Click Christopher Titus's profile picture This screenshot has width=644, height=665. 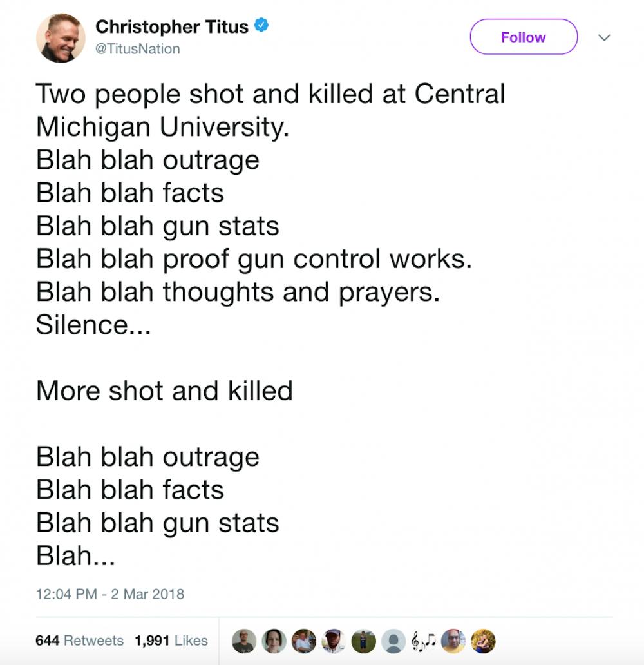pos(61,38)
